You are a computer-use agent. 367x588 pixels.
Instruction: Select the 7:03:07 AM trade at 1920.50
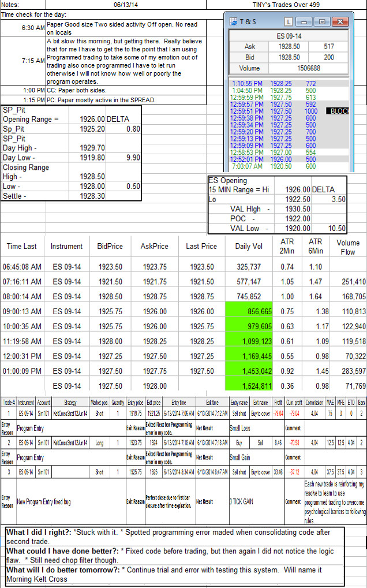289,166
